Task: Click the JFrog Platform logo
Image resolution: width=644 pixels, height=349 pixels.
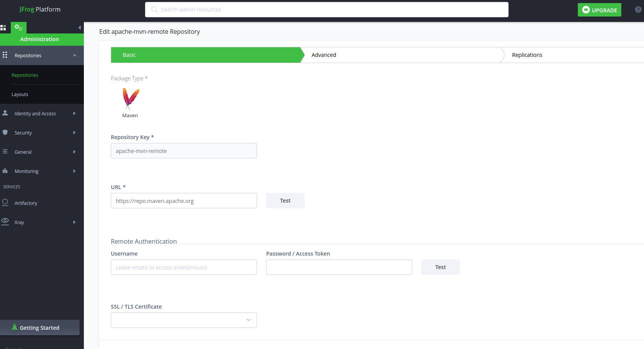Action: tap(40, 9)
